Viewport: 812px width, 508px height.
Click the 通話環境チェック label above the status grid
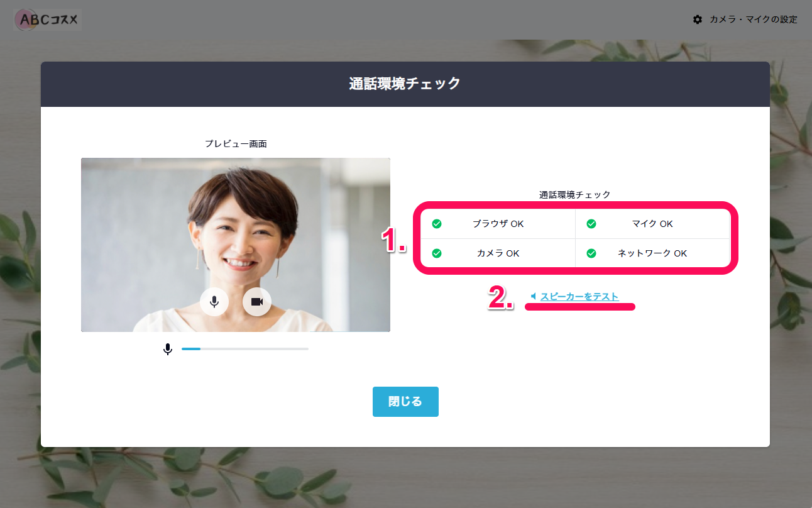pos(575,195)
